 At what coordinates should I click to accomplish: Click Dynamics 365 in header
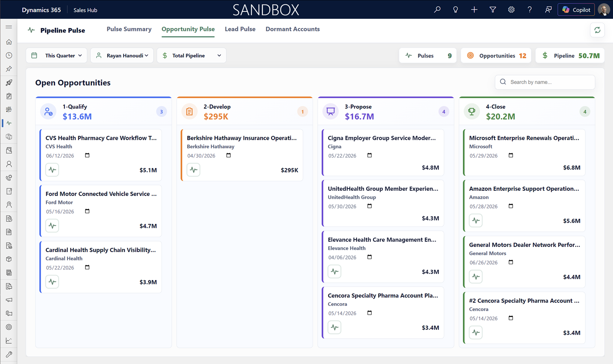pos(41,10)
